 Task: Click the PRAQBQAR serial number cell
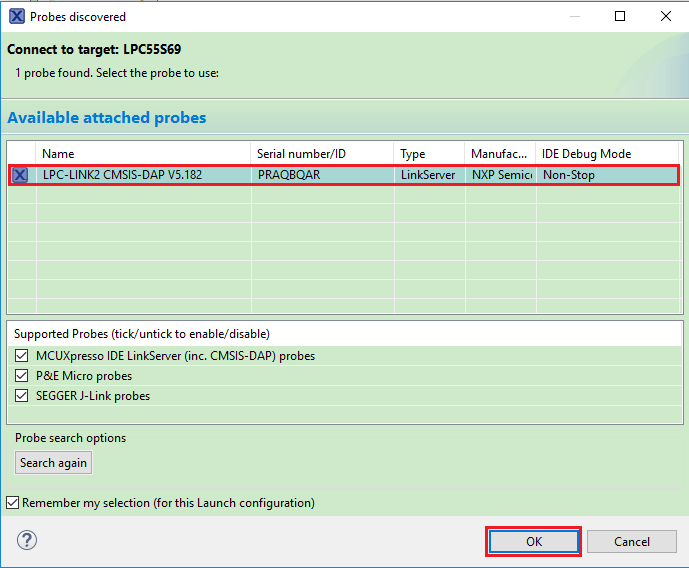click(x=321, y=175)
